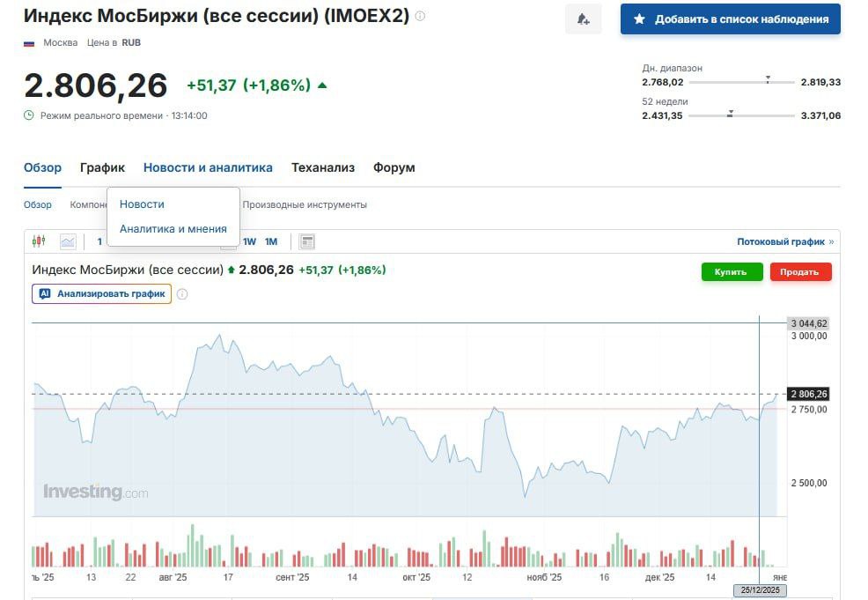
Task: Click the info icon beside Анализировать график
Action: pos(182,294)
